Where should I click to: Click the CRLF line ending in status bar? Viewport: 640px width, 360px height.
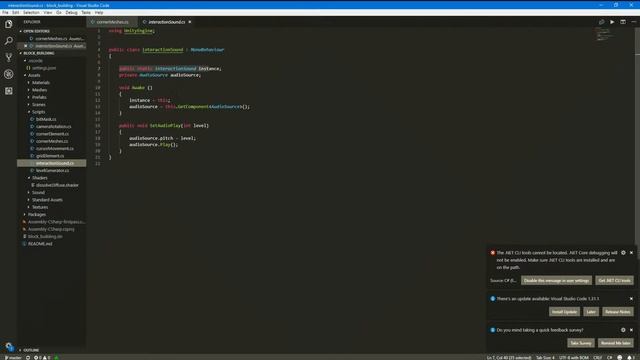pos(598,358)
